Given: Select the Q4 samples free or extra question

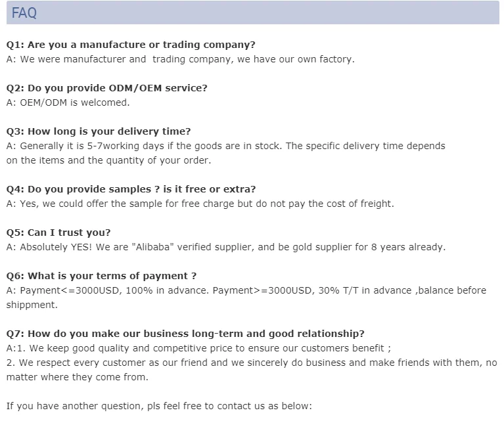Looking at the screenshot, I should click(x=131, y=189).
